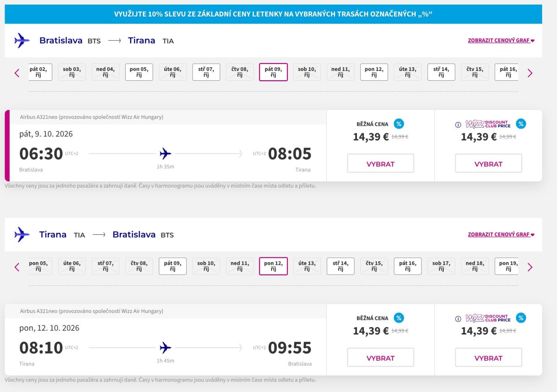Viewport: 557px width, 392px height.
Task: Select pon 05, říj outbound date tab
Action: (x=139, y=72)
